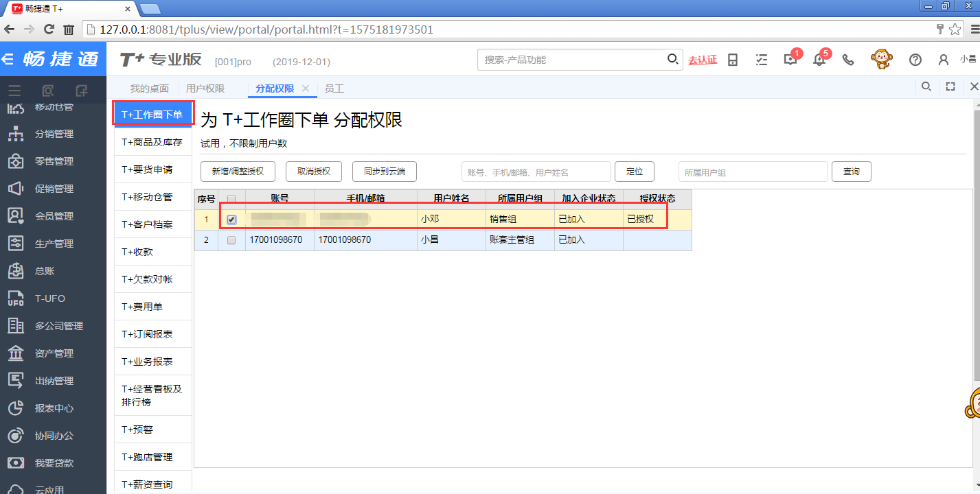Open the 所属用户组 combo field
The height and width of the screenshot is (494, 980).
[x=752, y=172]
